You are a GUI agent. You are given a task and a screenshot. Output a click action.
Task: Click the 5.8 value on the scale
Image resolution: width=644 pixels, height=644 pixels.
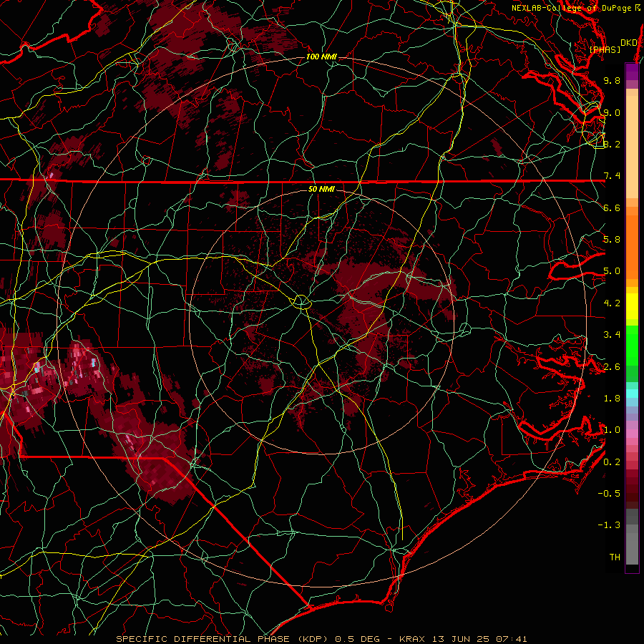coord(612,240)
